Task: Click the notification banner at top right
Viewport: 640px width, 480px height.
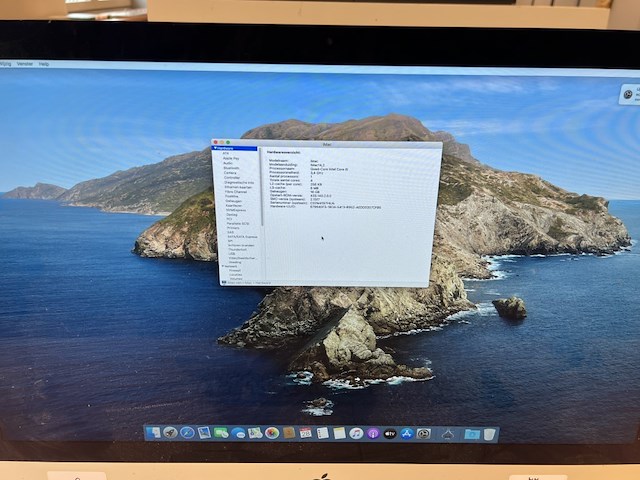Action: [x=629, y=94]
